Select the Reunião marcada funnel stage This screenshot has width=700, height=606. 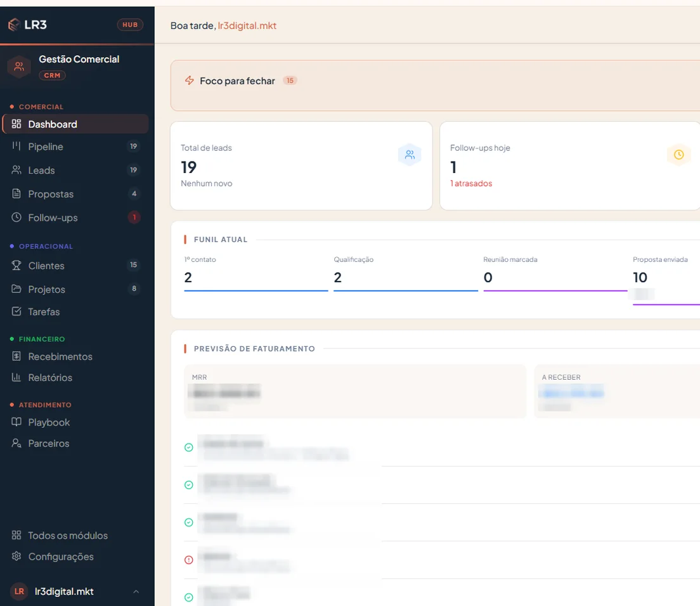coord(555,273)
